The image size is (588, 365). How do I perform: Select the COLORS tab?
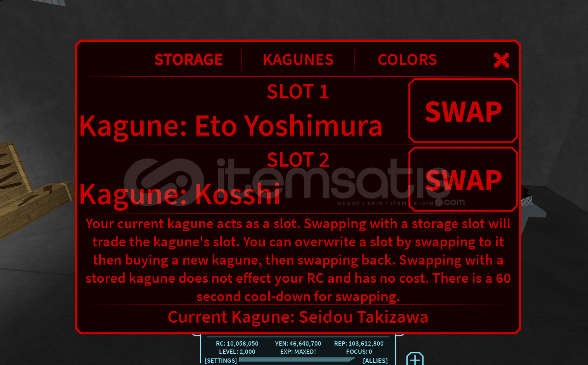point(407,60)
